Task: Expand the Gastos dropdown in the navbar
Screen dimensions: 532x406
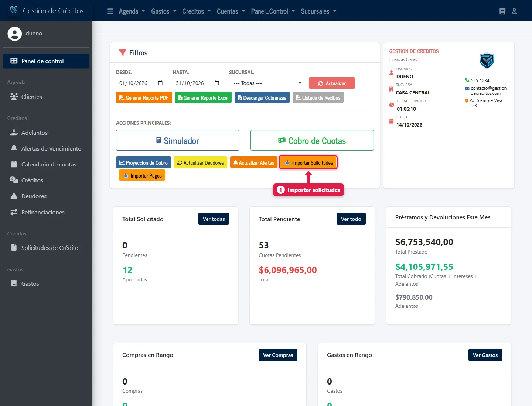Action: pyautogui.click(x=164, y=11)
